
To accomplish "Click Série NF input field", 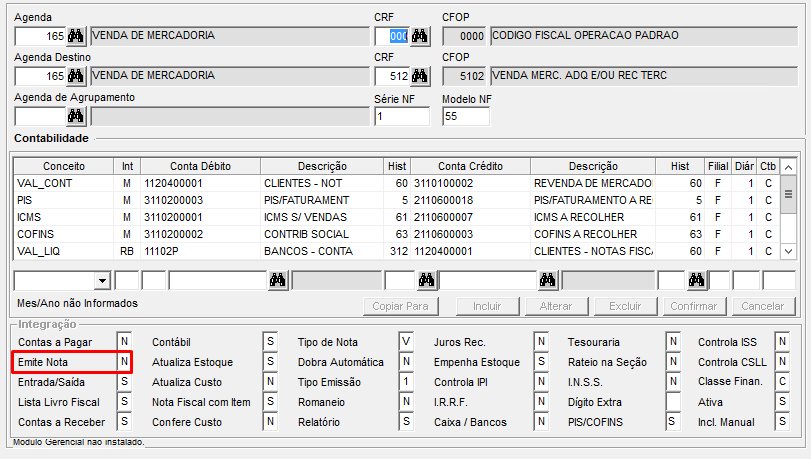I will point(402,116).
